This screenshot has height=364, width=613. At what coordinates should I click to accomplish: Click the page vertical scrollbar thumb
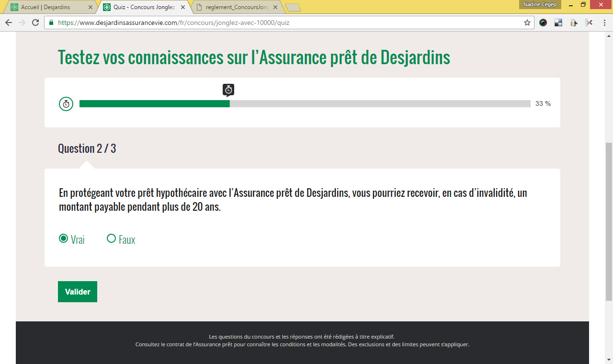(x=609, y=221)
